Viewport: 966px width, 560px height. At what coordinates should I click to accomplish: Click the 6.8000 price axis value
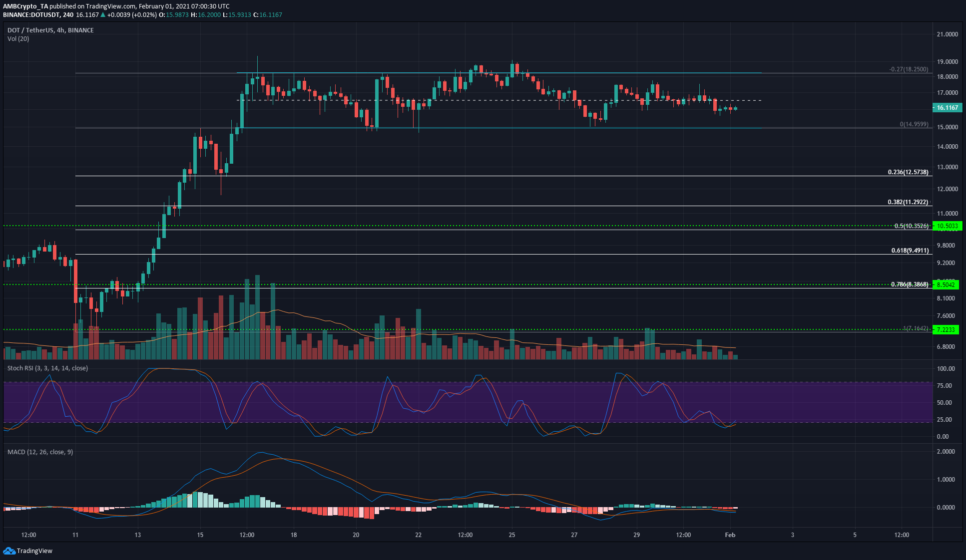tap(946, 347)
